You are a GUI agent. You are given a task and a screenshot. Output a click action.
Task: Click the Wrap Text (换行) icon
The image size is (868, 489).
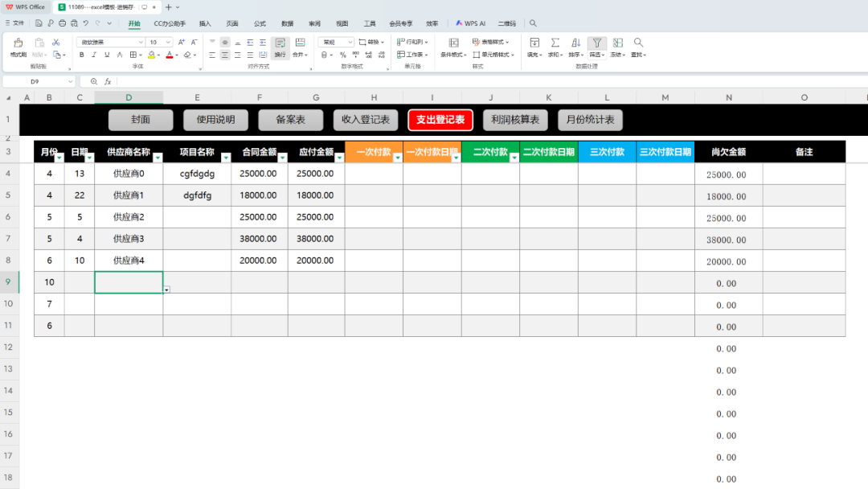click(x=280, y=43)
